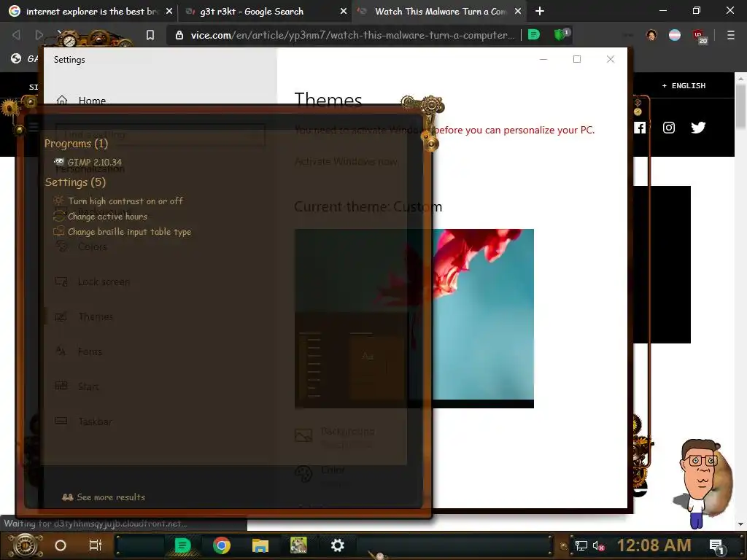Click the Activate Windows now link

347,161
